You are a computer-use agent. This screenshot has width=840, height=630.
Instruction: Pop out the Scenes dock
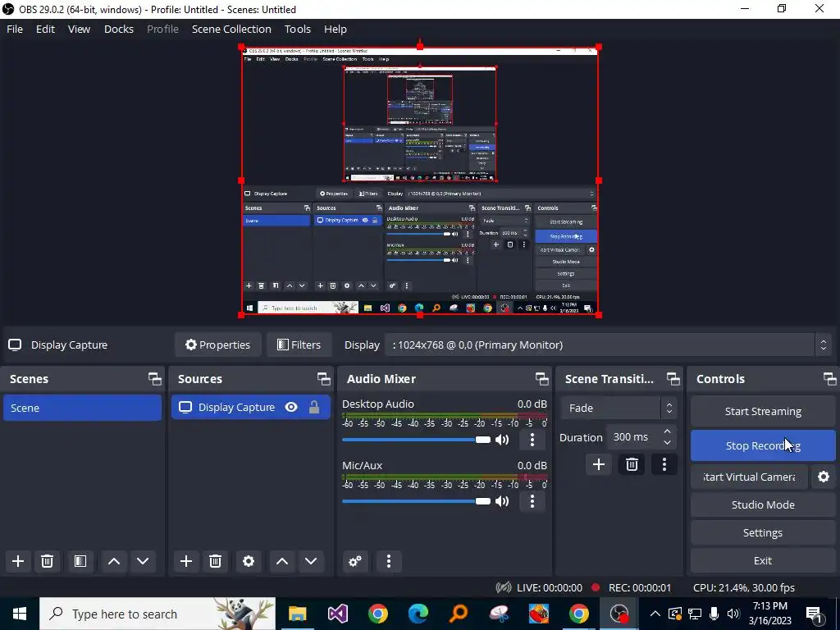[155, 379]
